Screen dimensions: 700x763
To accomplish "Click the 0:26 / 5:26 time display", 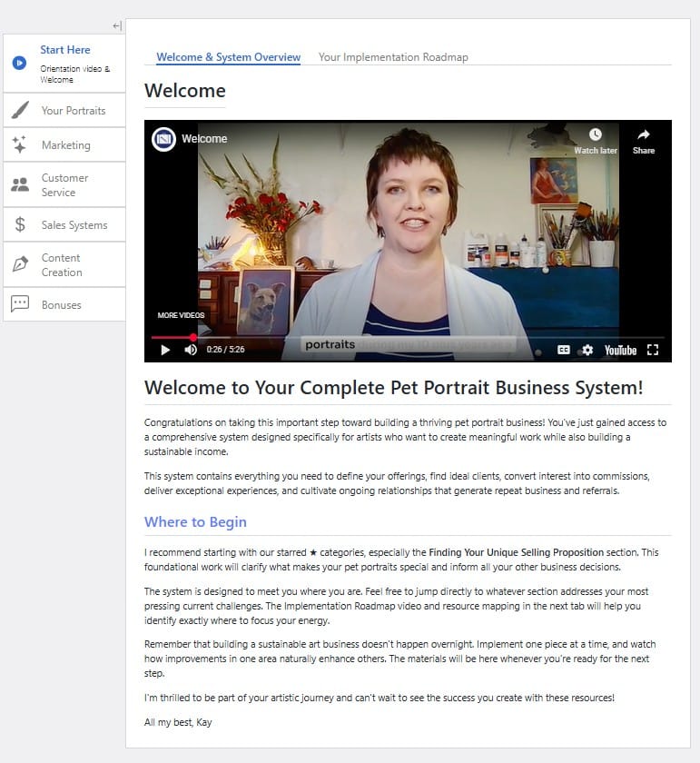I will [225, 350].
